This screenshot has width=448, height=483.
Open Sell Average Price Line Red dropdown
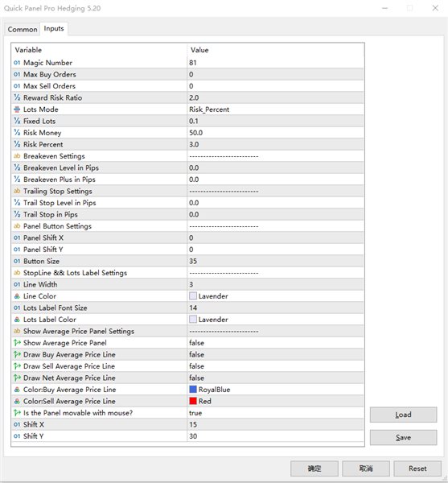pos(275,401)
